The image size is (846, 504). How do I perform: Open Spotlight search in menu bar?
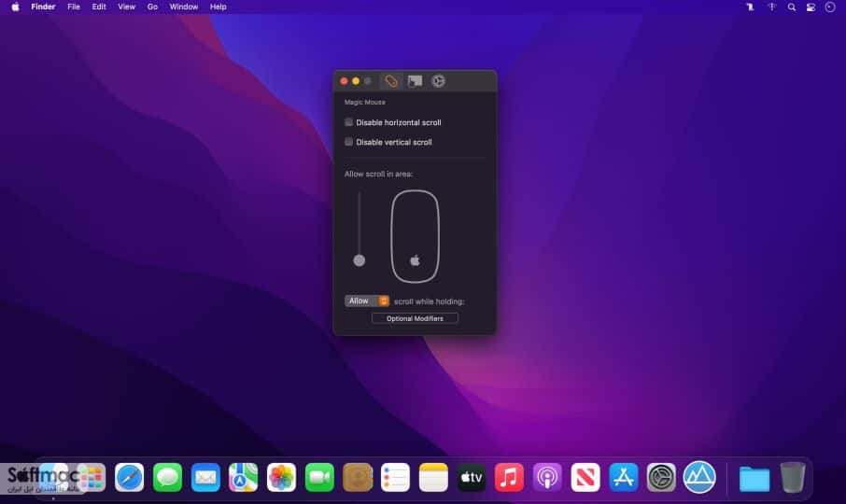coord(792,7)
